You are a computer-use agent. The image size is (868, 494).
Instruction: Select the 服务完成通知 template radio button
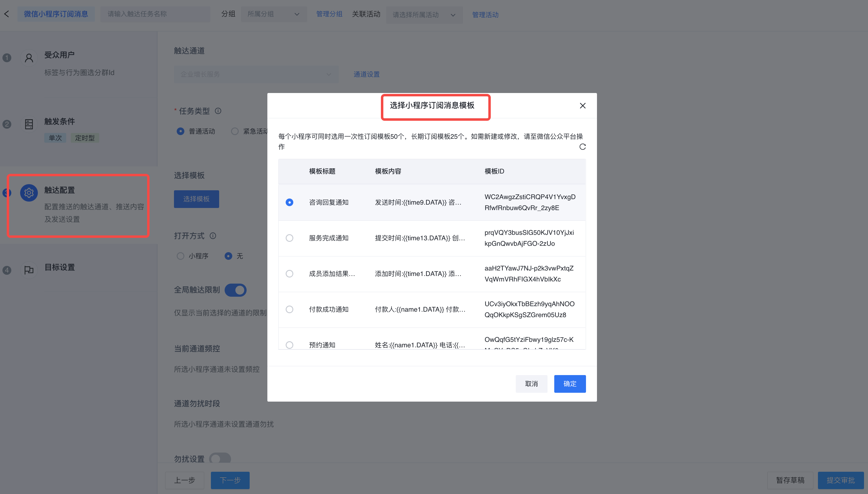pos(289,238)
